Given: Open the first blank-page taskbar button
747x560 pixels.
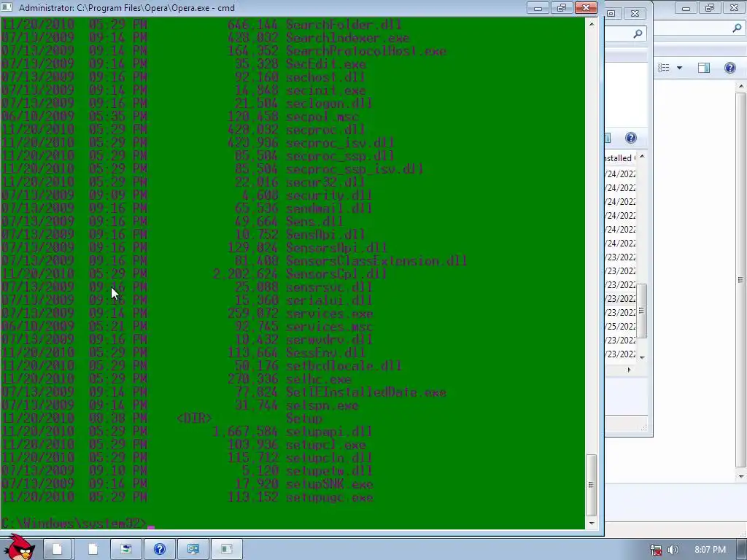Looking at the screenshot, I should pos(57,550).
